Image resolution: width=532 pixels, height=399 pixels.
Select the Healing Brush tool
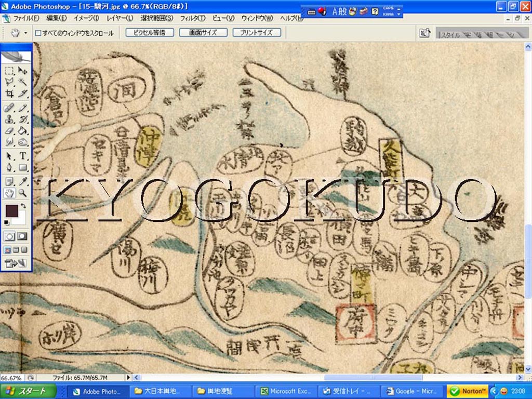pyautogui.click(x=9, y=108)
